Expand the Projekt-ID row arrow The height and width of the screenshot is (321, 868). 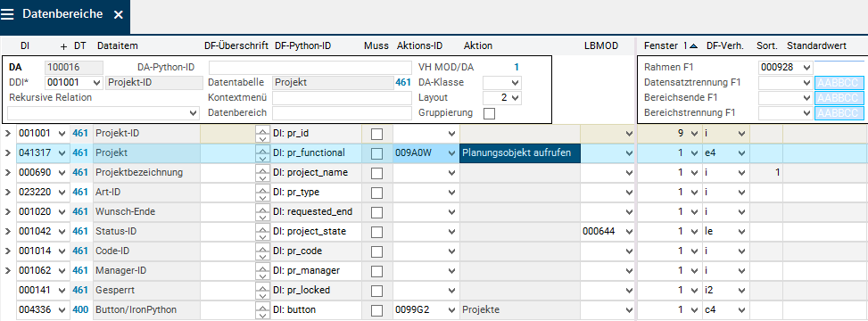coord(8,134)
